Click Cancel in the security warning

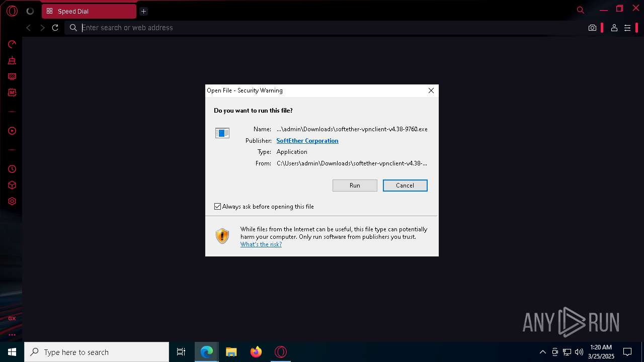pos(405,186)
